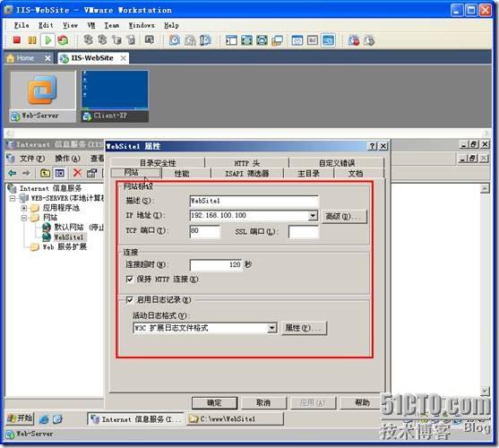
Task: Toggle the sidebar view icon in VMware toolbar
Action: point(231,40)
